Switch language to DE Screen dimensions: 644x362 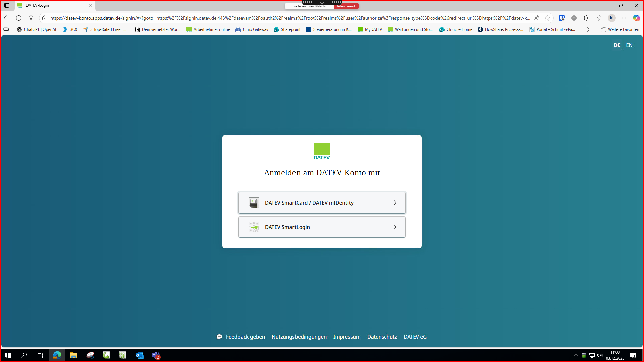(617, 45)
